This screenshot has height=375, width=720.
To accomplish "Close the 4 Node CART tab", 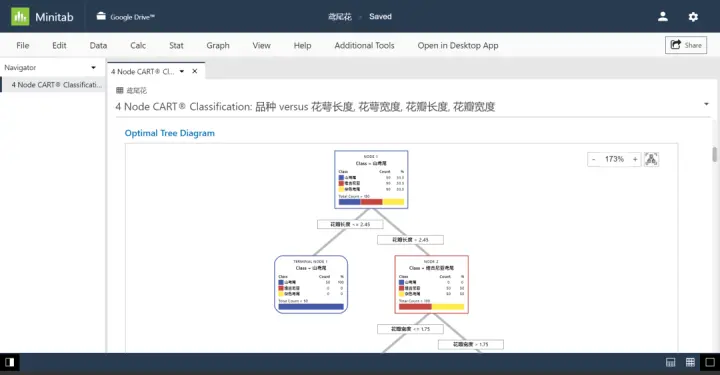I will pyautogui.click(x=195, y=71).
